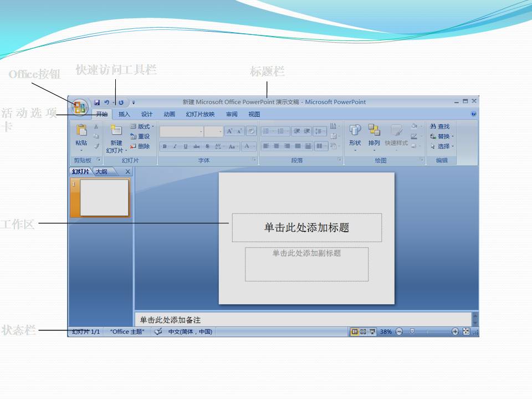
Task: Click the 删除 slide button
Action: tap(140, 146)
